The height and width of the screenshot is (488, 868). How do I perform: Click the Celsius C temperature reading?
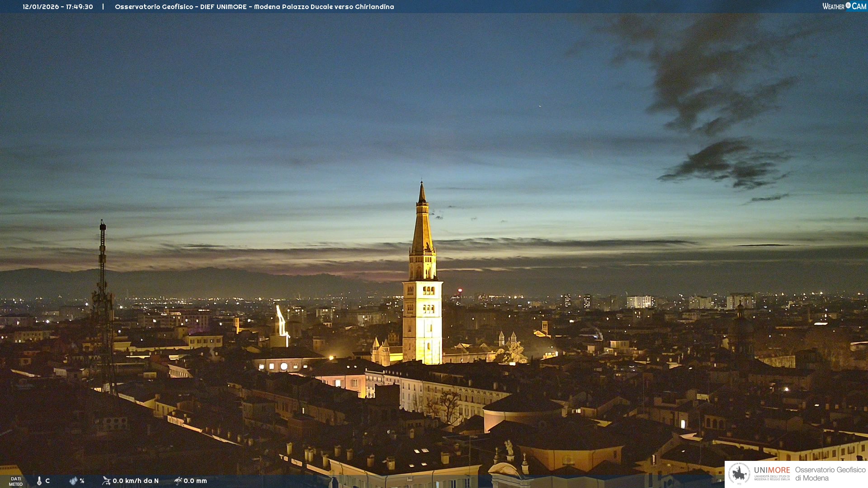pyautogui.click(x=47, y=481)
